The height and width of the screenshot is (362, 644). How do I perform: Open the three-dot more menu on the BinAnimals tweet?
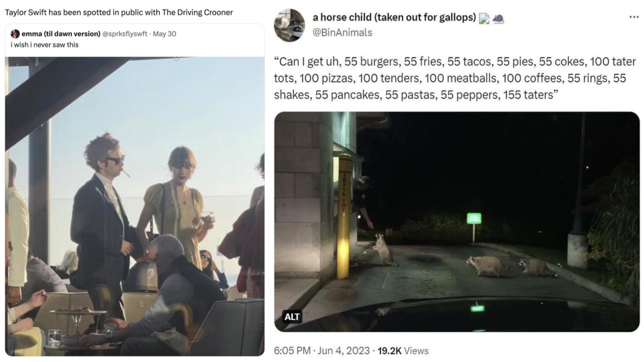click(634, 17)
